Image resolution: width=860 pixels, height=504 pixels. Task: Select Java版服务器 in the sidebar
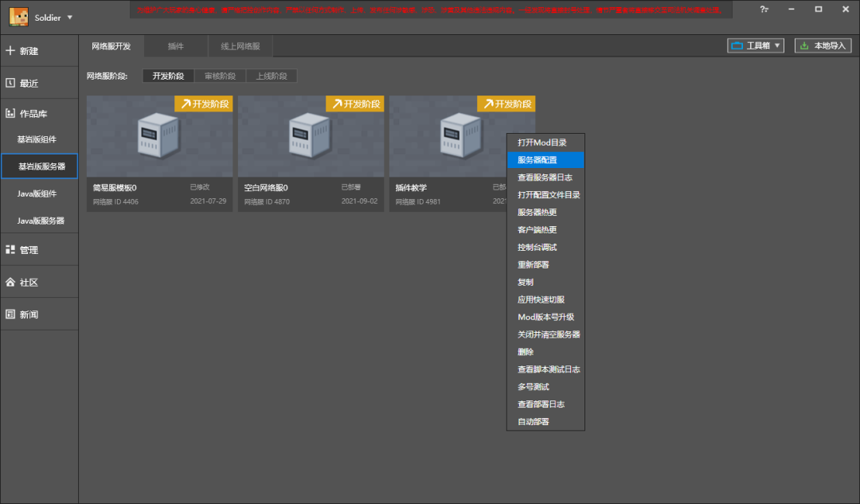41,221
